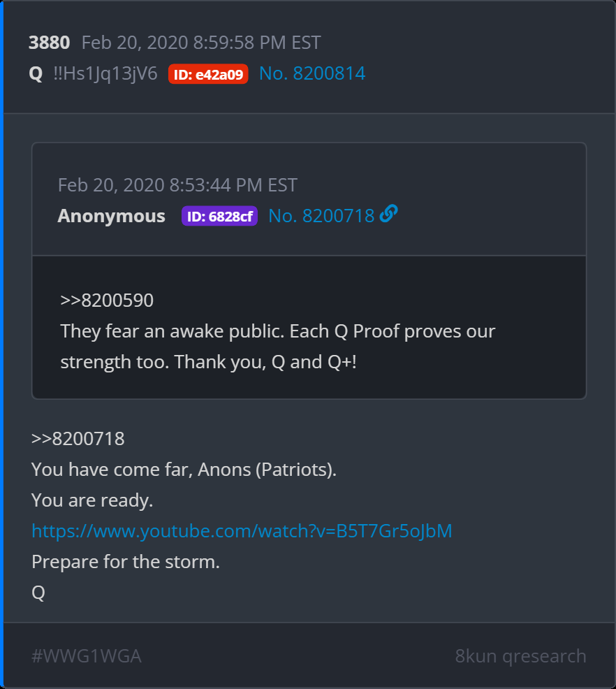This screenshot has height=689, width=616.
Task: Click the red ID: e42a09 badge
Action: 208,74
